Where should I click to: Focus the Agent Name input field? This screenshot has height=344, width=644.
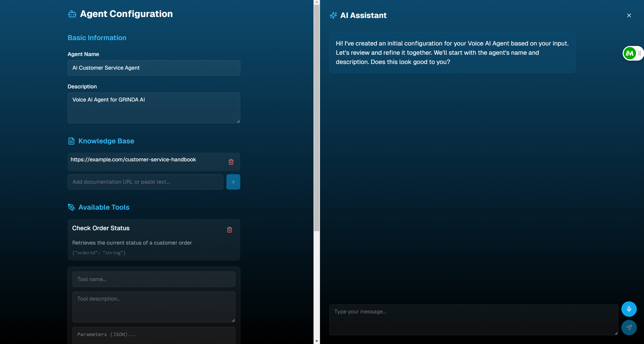coord(154,68)
